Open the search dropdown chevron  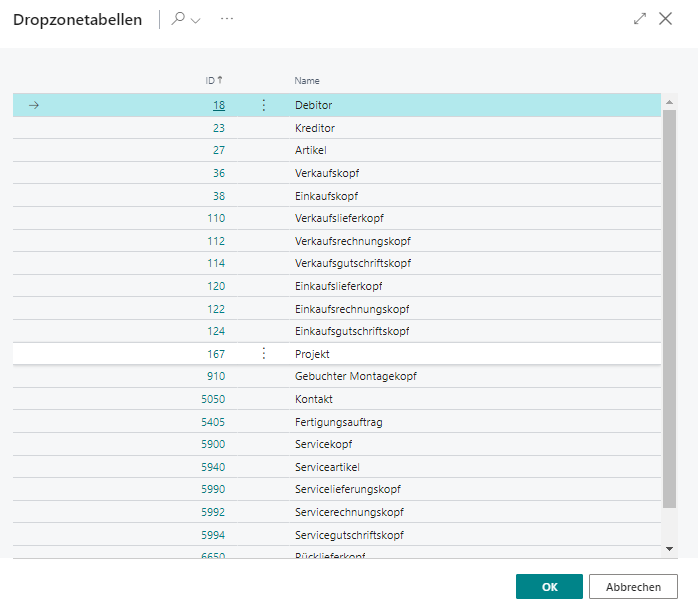195,20
